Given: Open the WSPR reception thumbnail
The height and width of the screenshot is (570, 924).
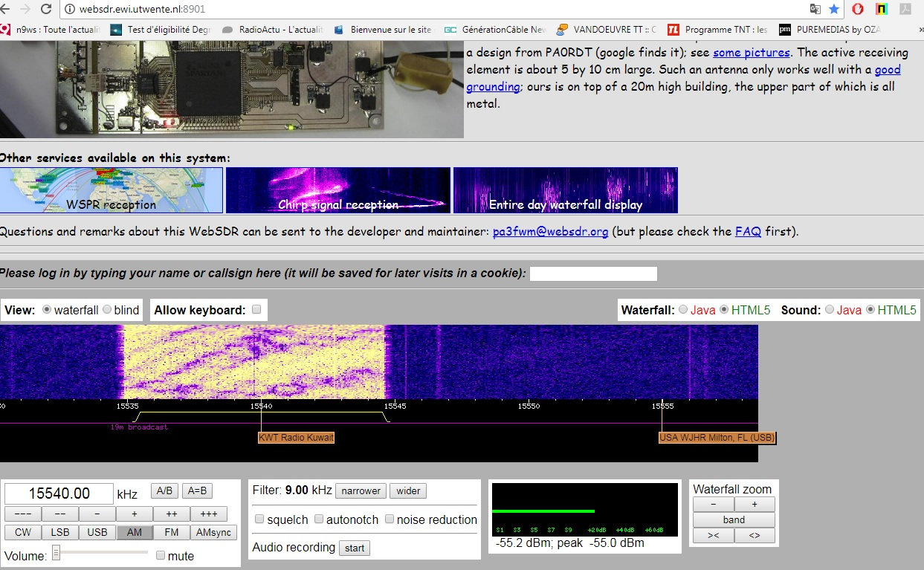Looking at the screenshot, I should coord(112,190).
